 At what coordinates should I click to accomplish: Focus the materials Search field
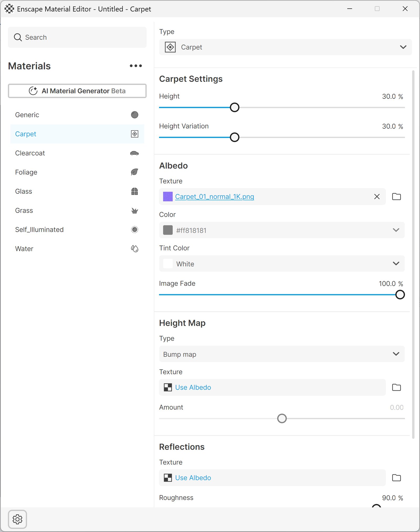(x=77, y=37)
